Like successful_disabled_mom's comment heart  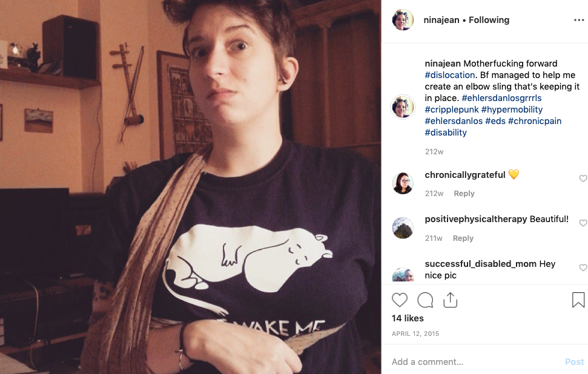(x=583, y=267)
